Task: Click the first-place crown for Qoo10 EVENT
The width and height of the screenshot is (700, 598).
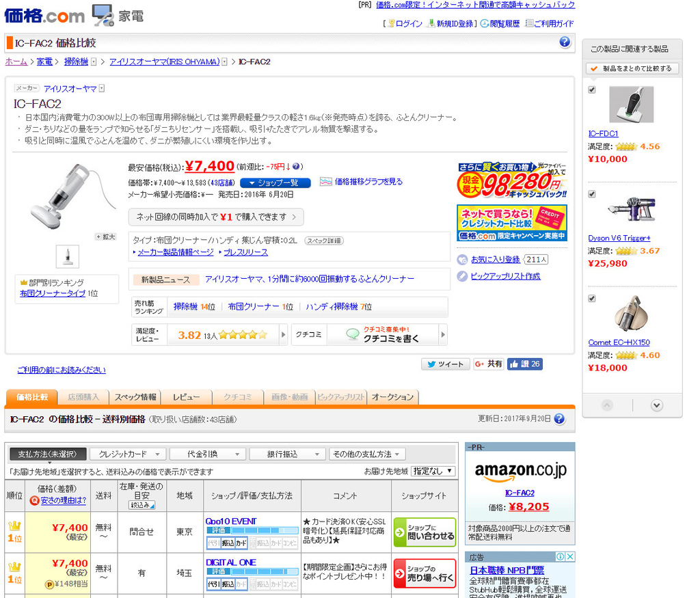Action: 15,526
